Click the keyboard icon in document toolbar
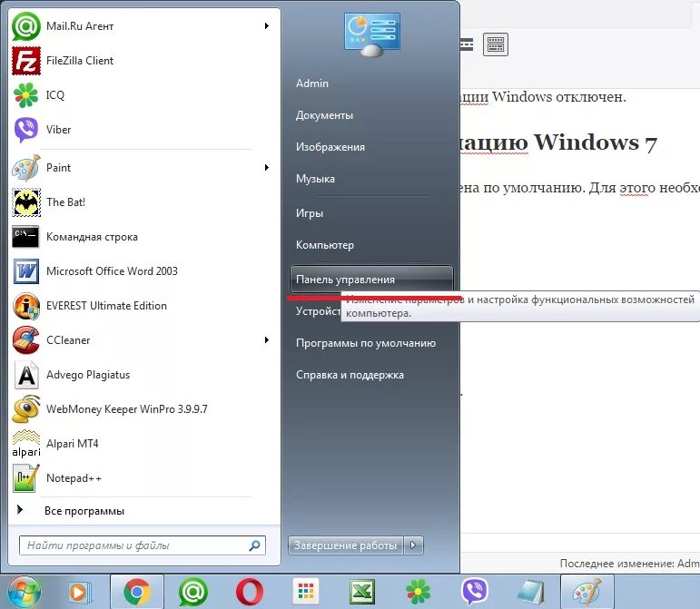Viewport: 700px width, 609px height. pos(496,44)
